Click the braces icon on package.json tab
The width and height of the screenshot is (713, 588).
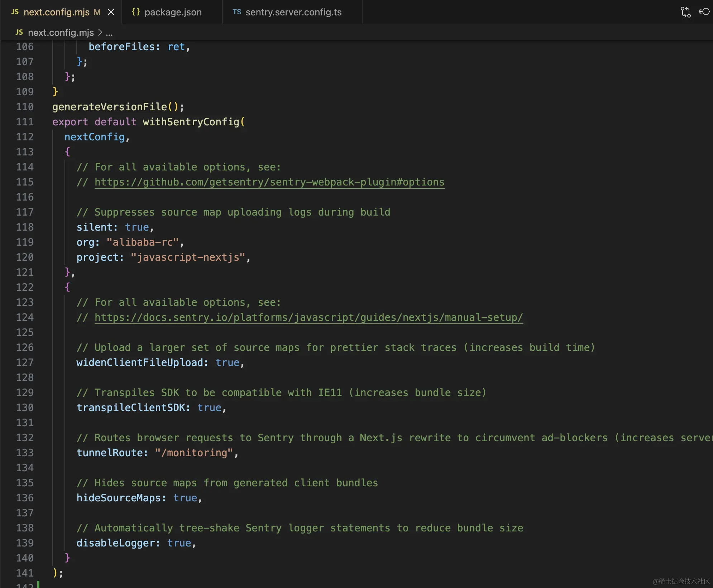coord(136,12)
